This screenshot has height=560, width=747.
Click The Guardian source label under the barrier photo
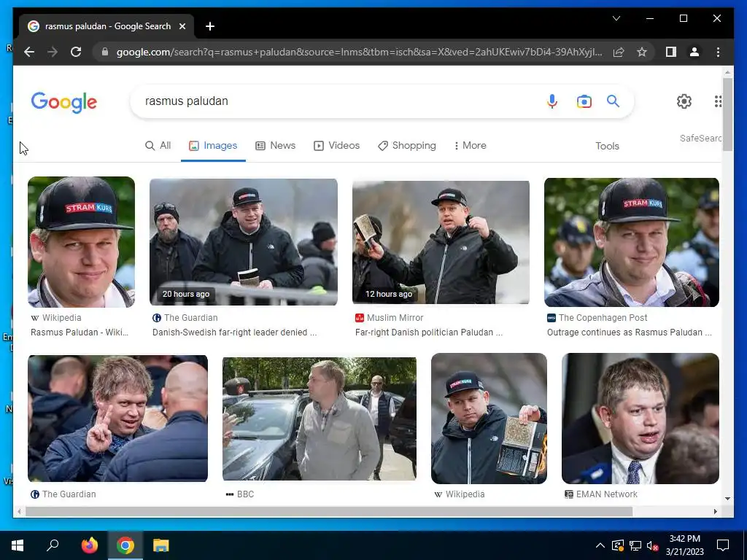click(x=185, y=318)
